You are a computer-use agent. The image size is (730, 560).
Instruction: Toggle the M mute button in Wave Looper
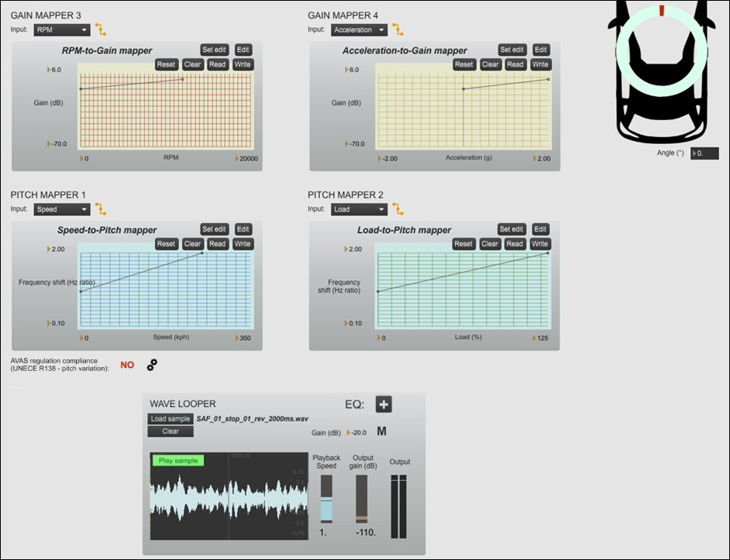tap(382, 431)
